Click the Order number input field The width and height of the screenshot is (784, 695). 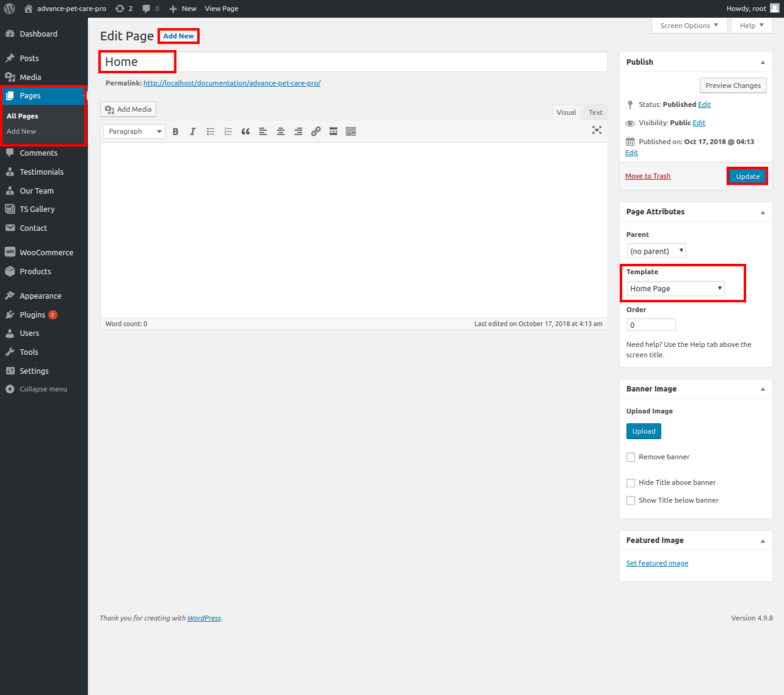coord(651,326)
